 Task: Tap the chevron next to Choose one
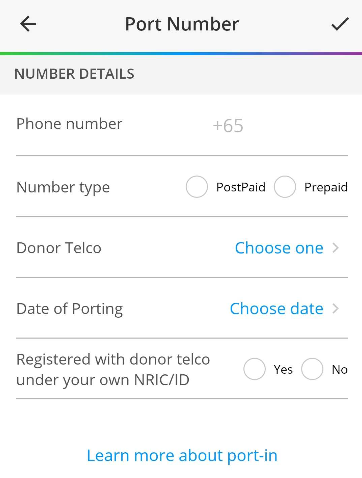coord(336,248)
